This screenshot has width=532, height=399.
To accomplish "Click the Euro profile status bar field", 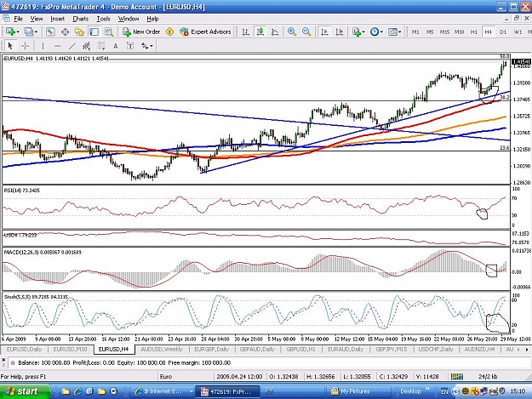I will point(186,376).
